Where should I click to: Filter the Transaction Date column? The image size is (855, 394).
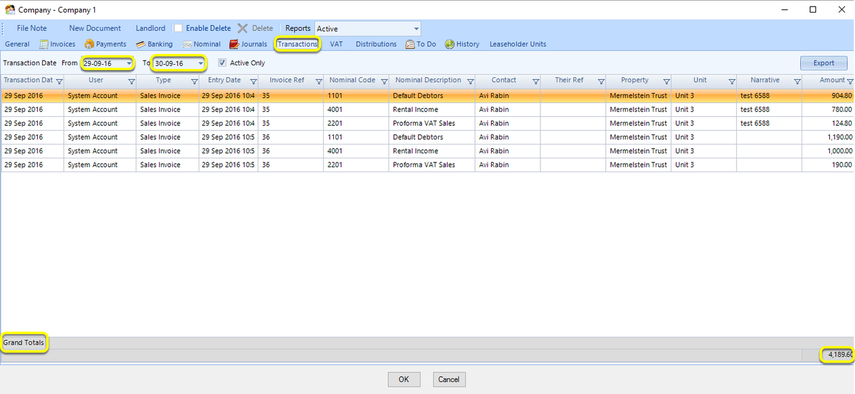point(59,81)
